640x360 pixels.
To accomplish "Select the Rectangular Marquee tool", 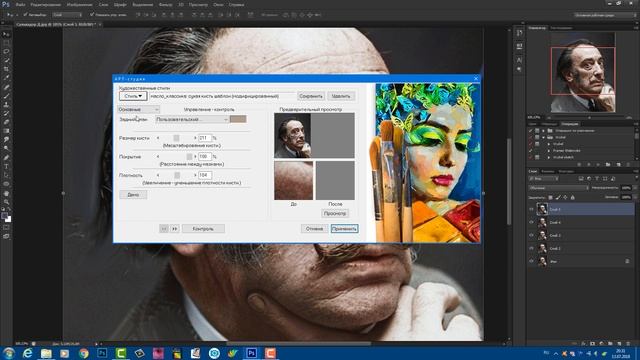I will click(6, 43).
